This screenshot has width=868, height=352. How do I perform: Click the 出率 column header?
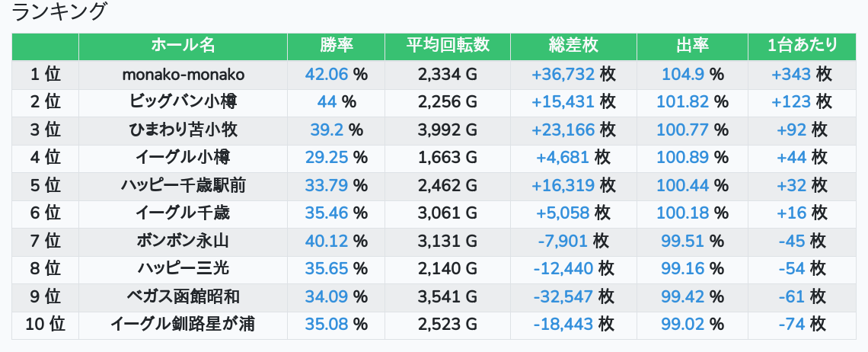pos(692,46)
